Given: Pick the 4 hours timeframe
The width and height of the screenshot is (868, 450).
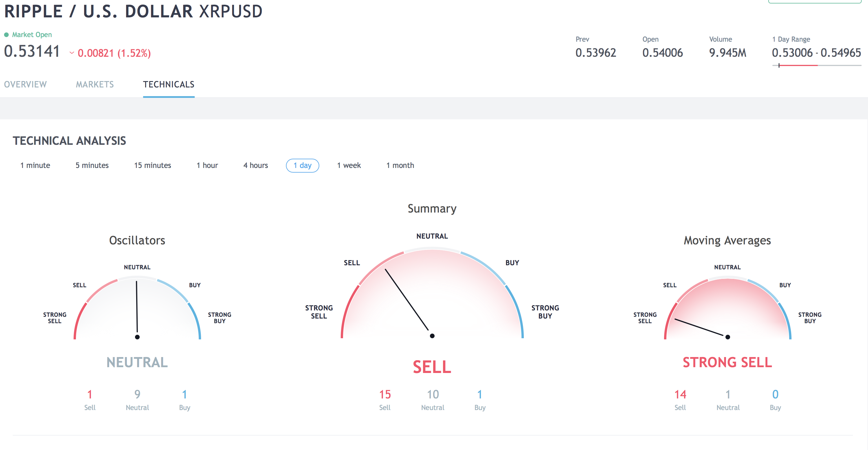Looking at the screenshot, I should point(256,165).
